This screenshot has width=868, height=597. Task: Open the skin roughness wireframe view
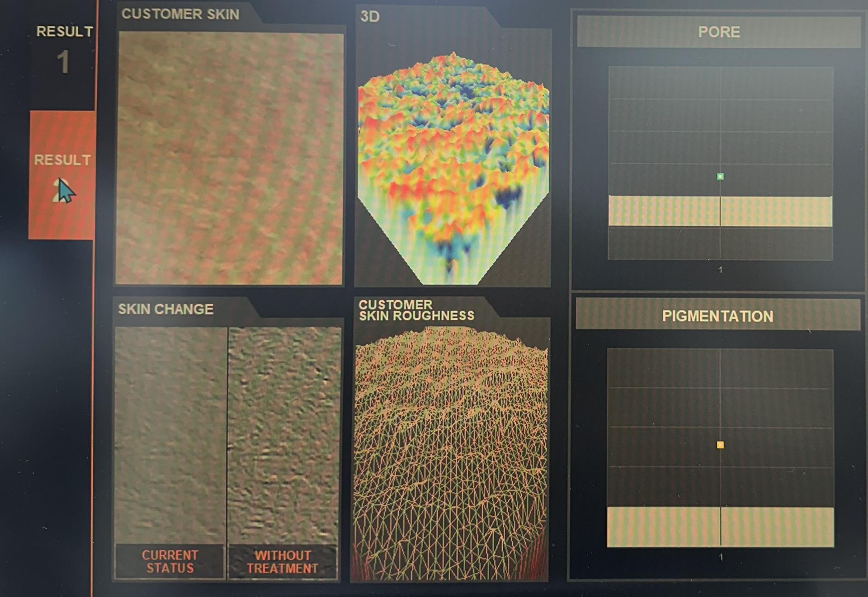coord(450,454)
